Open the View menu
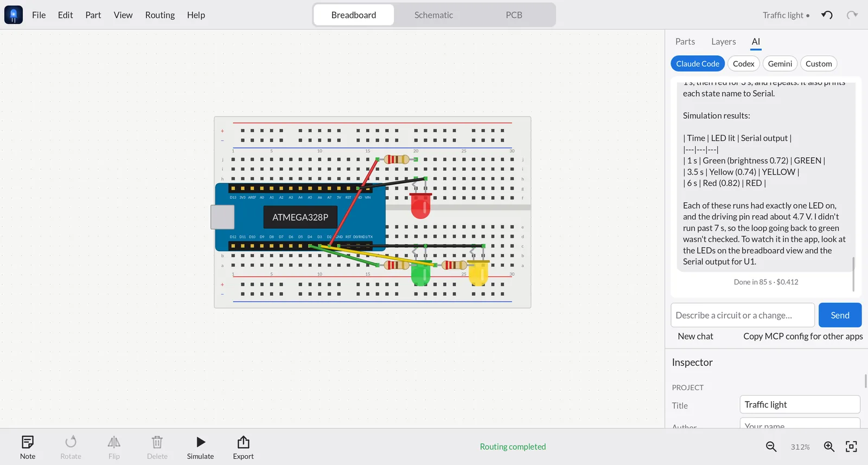868x465 pixels. click(123, 15)
